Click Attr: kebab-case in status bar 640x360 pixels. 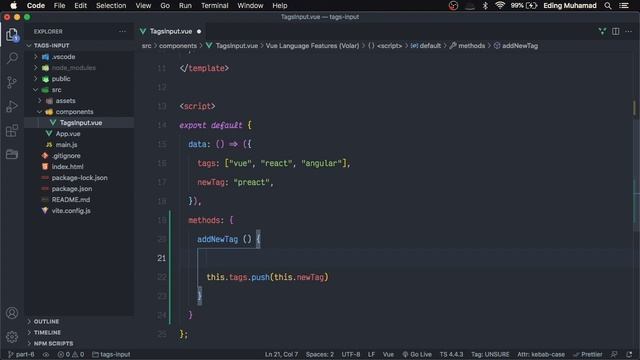pos(541,354)
